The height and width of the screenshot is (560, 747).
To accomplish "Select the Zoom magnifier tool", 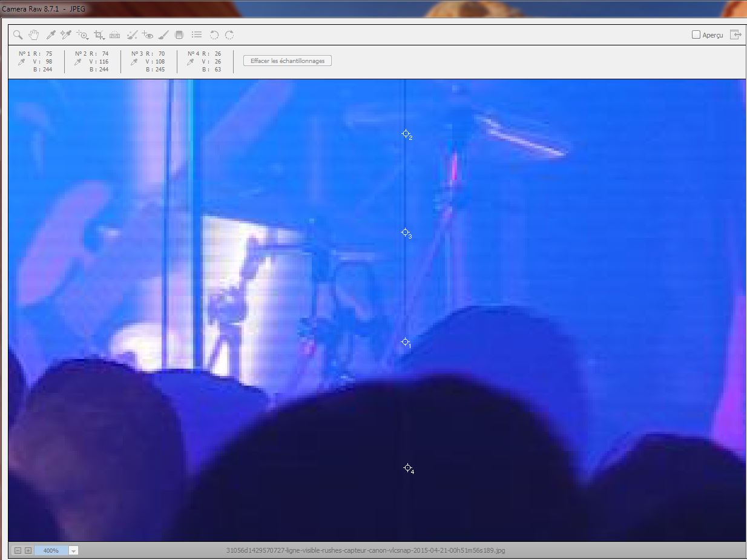I will tap(18, 35).
